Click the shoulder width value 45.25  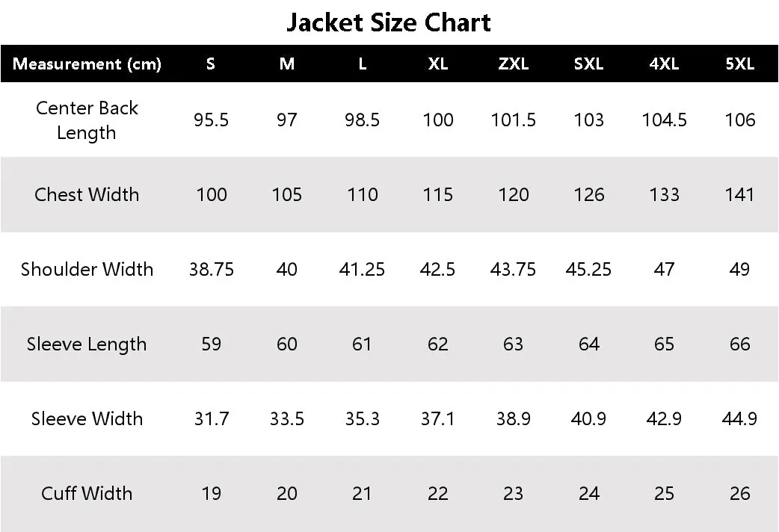(x=588, y=269)
